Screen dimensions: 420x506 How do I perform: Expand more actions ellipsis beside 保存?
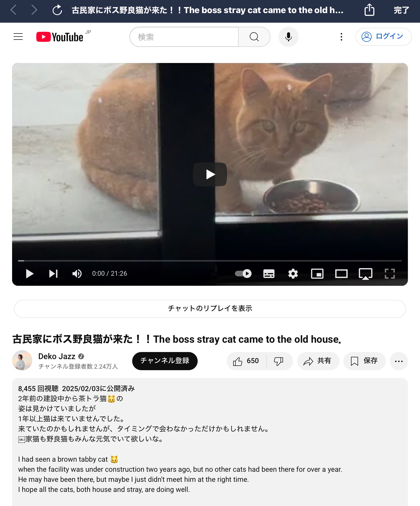click(399, 361)
